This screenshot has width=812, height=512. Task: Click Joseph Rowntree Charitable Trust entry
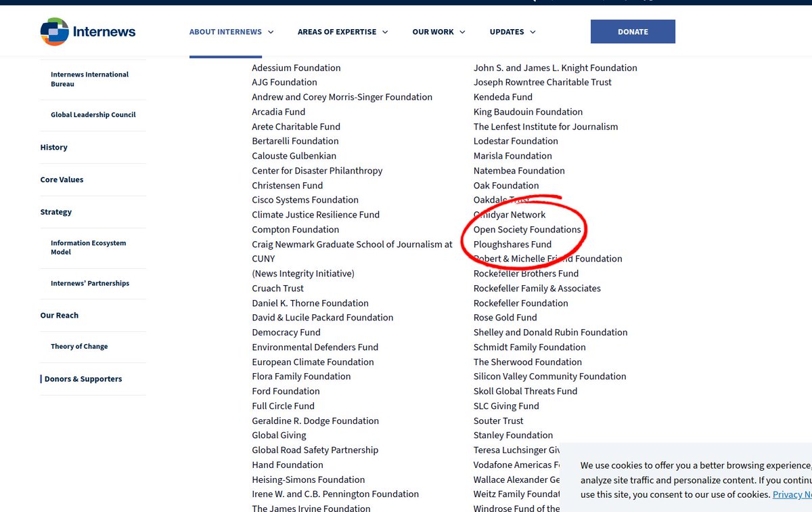point(543,83)
